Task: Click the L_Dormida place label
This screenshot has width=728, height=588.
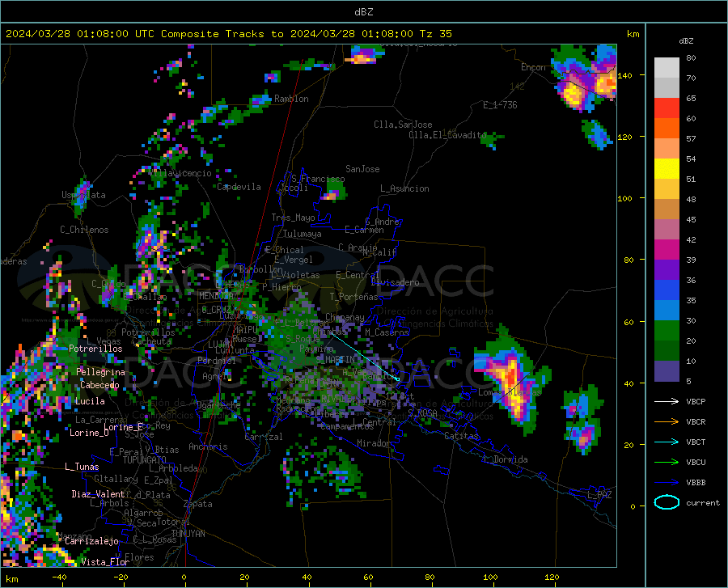Action: [506, 459]
